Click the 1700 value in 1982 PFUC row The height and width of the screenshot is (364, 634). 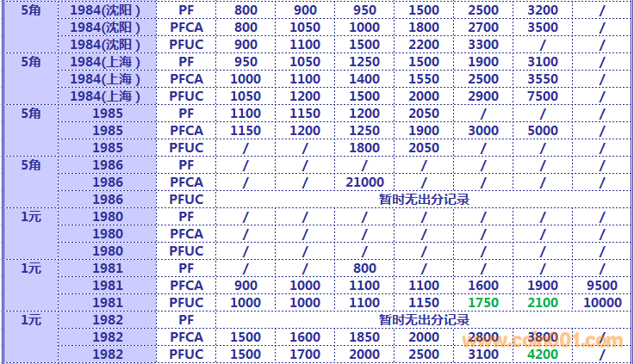point(305,355)
